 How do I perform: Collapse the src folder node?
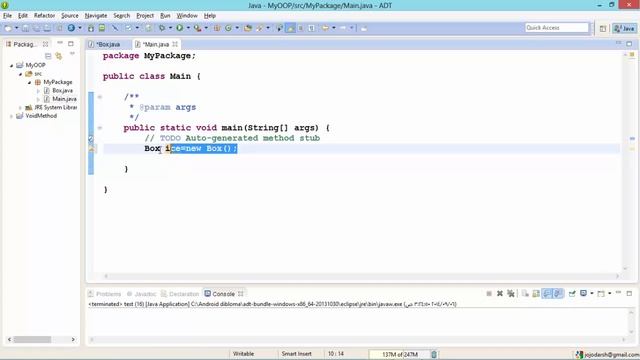(x=20, y=74)
